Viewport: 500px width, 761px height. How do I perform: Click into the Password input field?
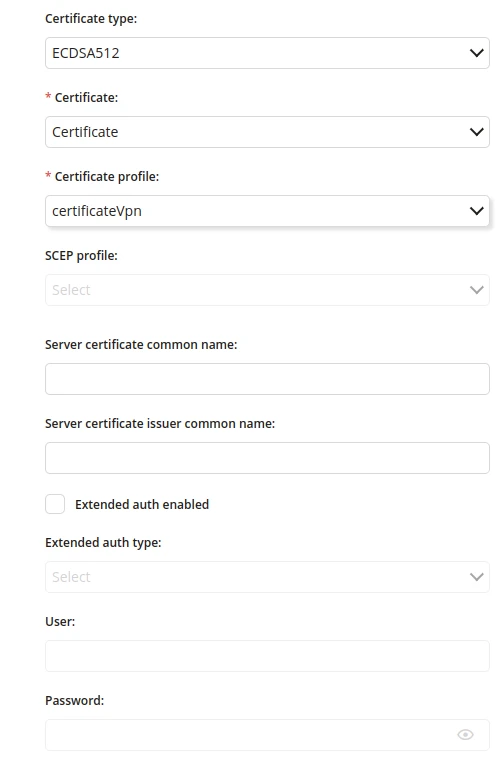click(x=267, y=735)
